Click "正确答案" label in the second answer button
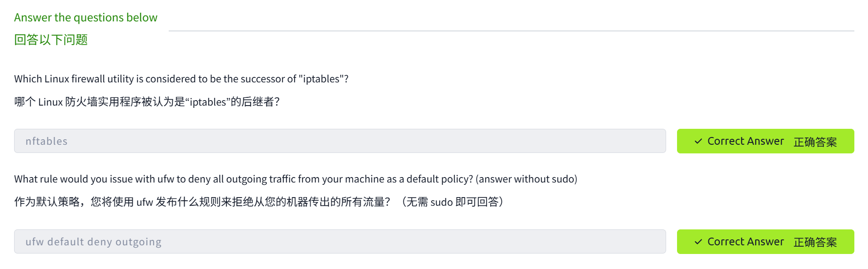Screen dimensions: 868x269 [815, 242]
